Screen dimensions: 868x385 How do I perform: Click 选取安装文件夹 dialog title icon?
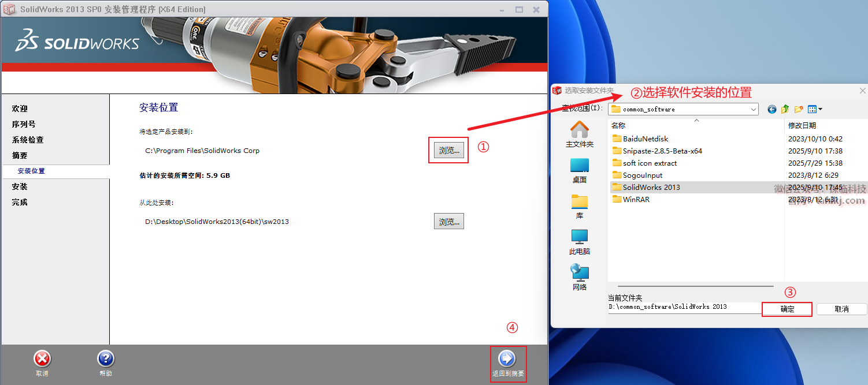coord(557,91)
